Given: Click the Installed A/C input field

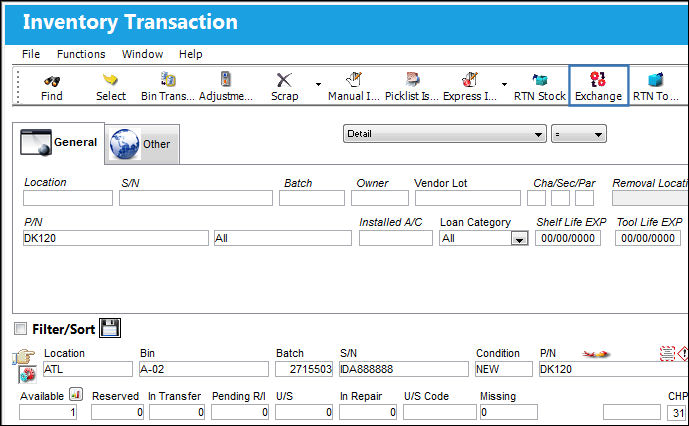Looking at the screenshot, I should pos(396,238).
